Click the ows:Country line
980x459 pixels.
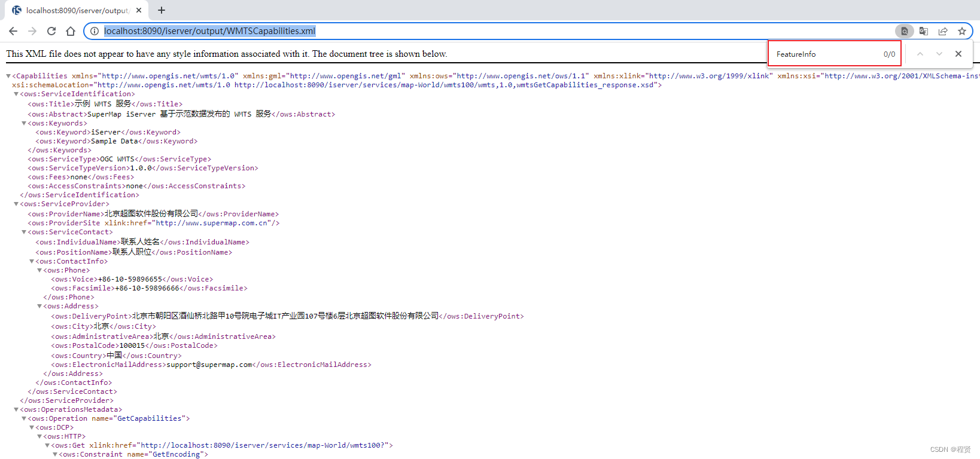pyautogui.click(x=116, y=356)
